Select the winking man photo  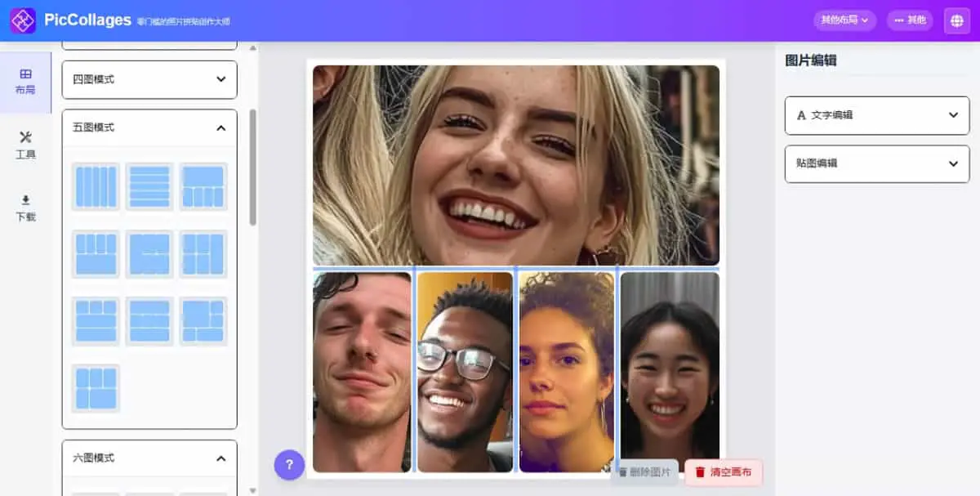pyautogui.click(x=362, y=372)
